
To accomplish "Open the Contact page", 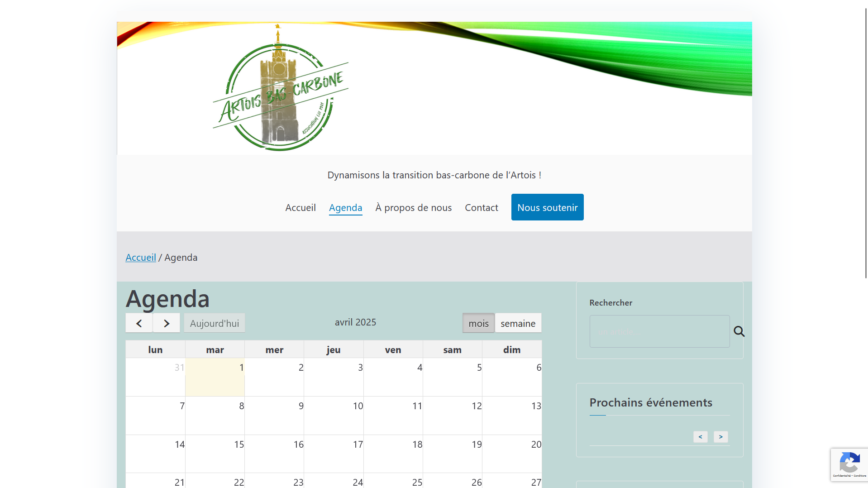I will [481, 207].
